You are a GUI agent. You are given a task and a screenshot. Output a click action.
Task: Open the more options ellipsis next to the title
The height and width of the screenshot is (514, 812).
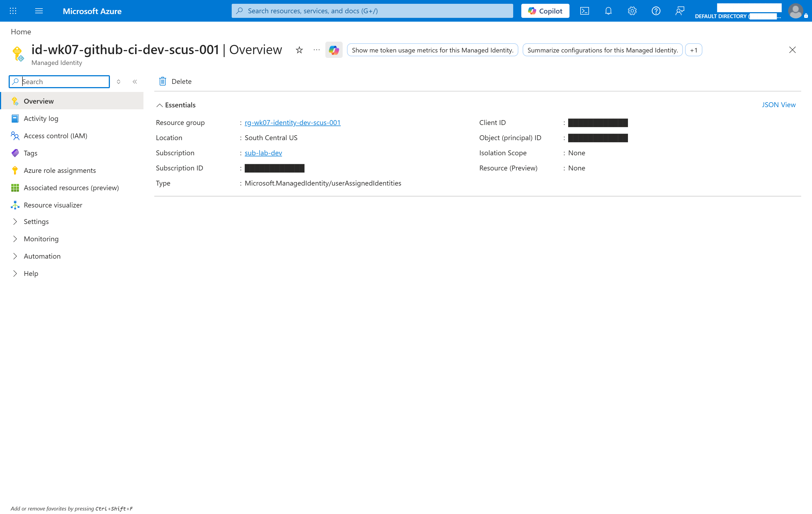[316, 50]
